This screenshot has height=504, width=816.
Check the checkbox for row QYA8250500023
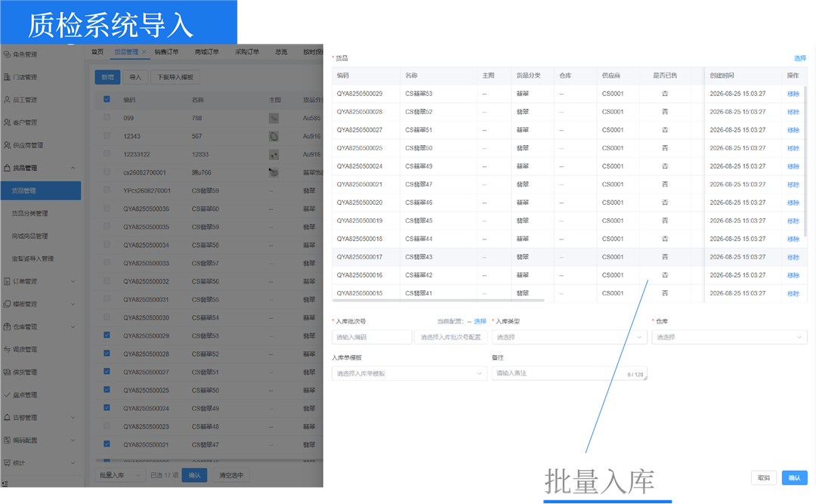tap(107, 425)
